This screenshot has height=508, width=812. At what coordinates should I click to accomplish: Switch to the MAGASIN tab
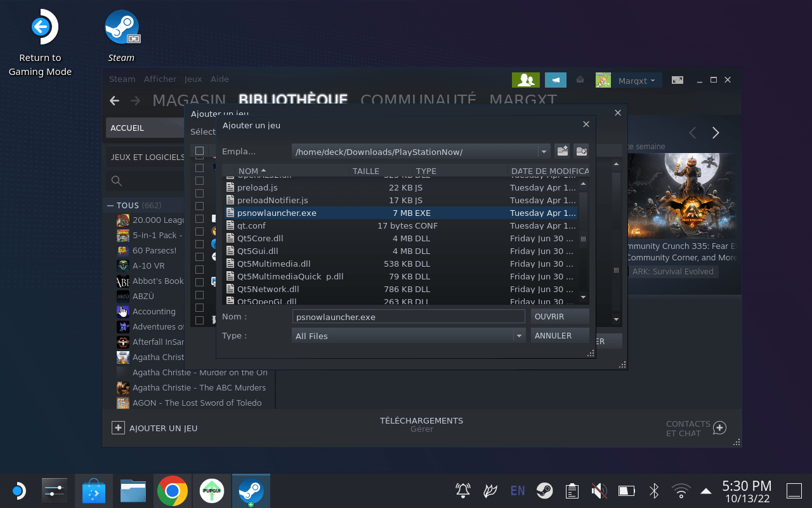pyautogui.click(x=189, y=100)
